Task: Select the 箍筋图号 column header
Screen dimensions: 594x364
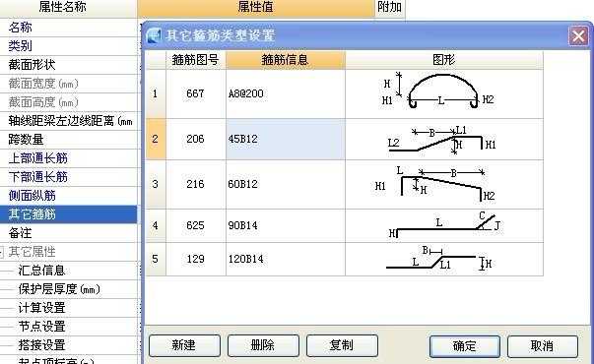Action: pos(195,60)
